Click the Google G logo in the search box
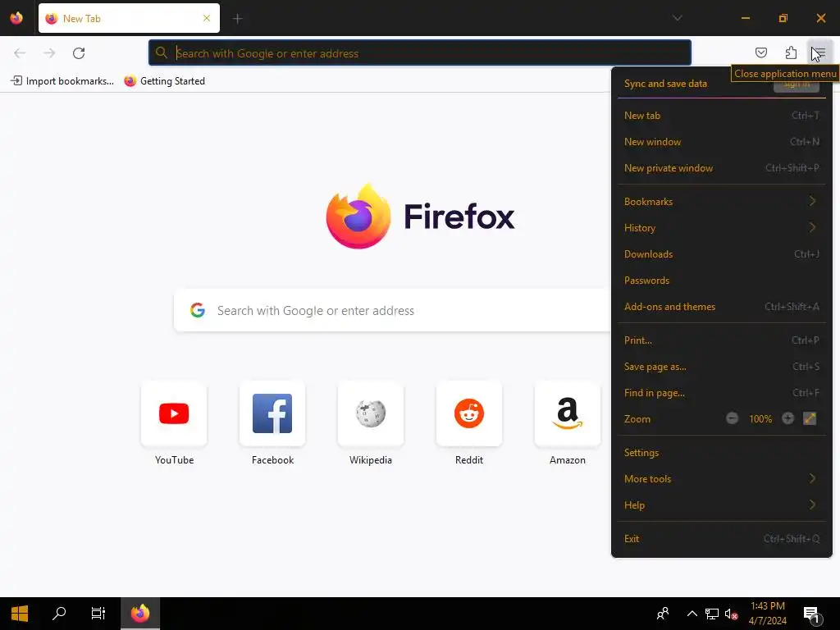Image resolution: width=840 pixels, height=630 pixels. point(198,310)
